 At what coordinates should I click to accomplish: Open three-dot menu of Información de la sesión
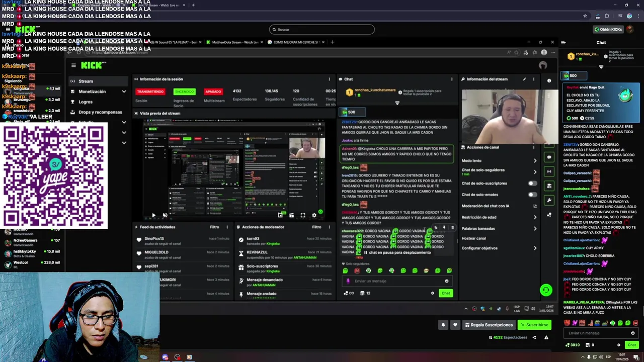tap(330, 79)
